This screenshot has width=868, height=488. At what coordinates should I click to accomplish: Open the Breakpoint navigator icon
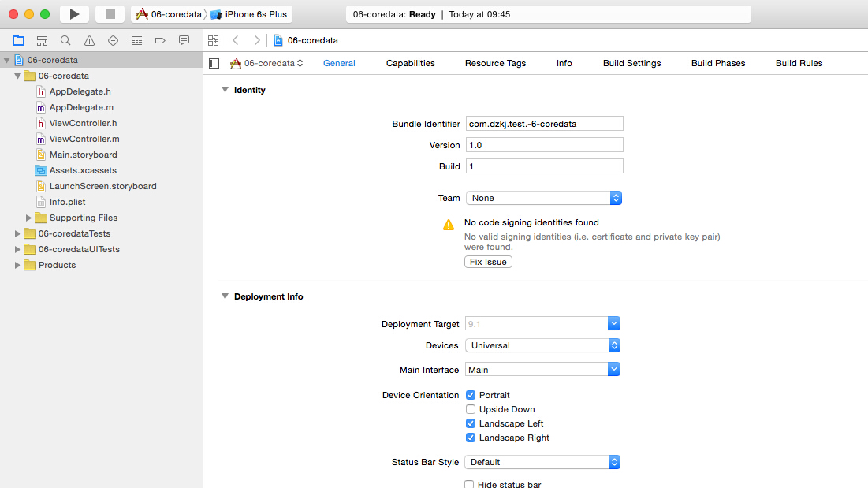(x=160, y=40)
